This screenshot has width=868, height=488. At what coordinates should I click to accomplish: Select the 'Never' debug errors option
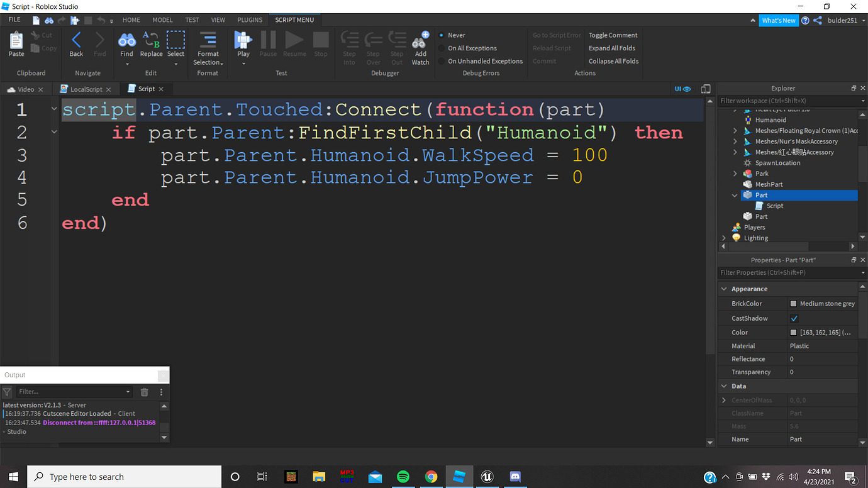441,35
